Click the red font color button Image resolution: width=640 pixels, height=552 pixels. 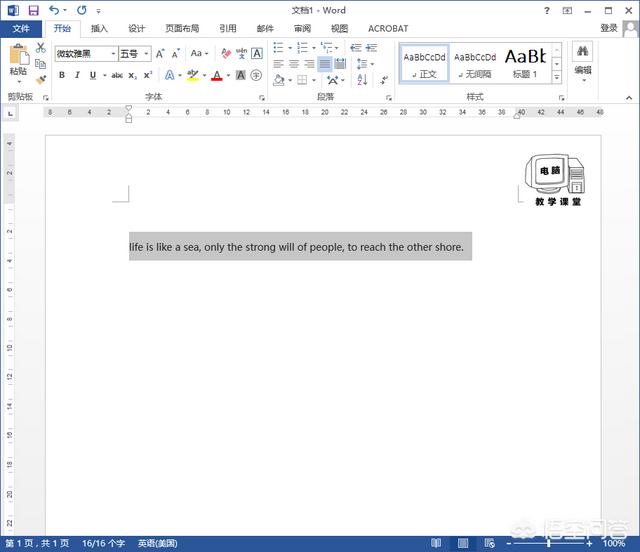(x=217, y=76)
